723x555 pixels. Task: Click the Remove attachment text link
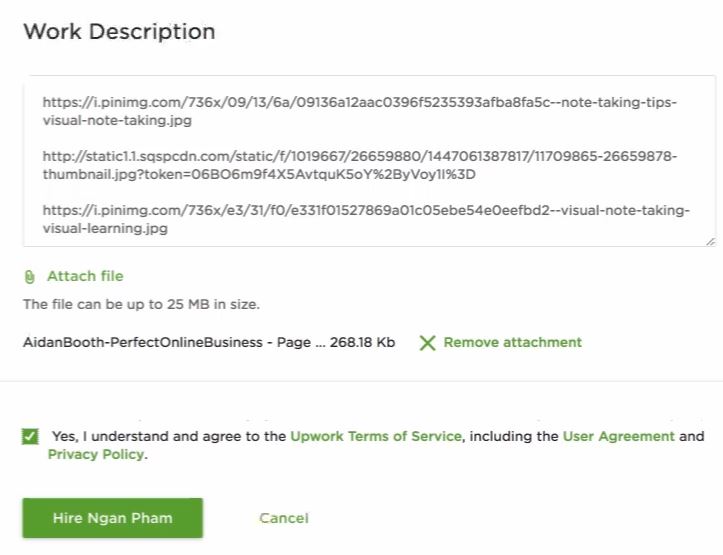point(512,342)
